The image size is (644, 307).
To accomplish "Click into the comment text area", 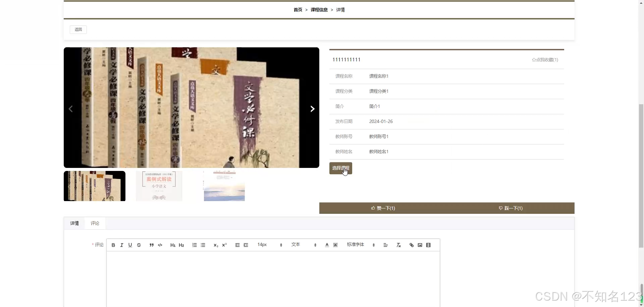I will pos(273,279).
